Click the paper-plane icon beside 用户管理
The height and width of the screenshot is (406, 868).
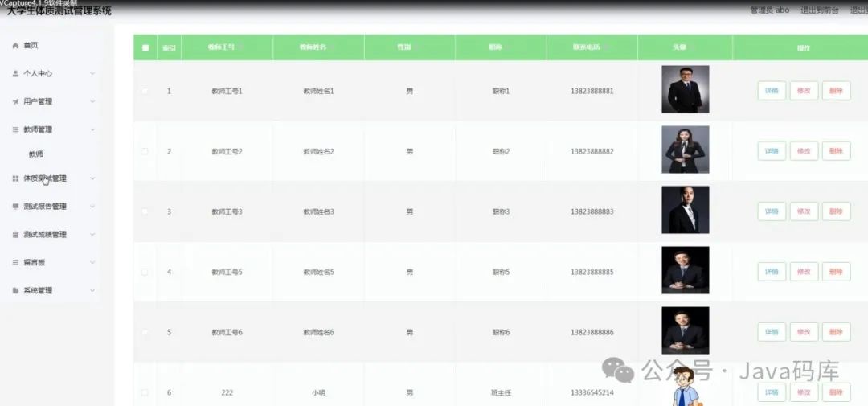[x=15, y=102]
